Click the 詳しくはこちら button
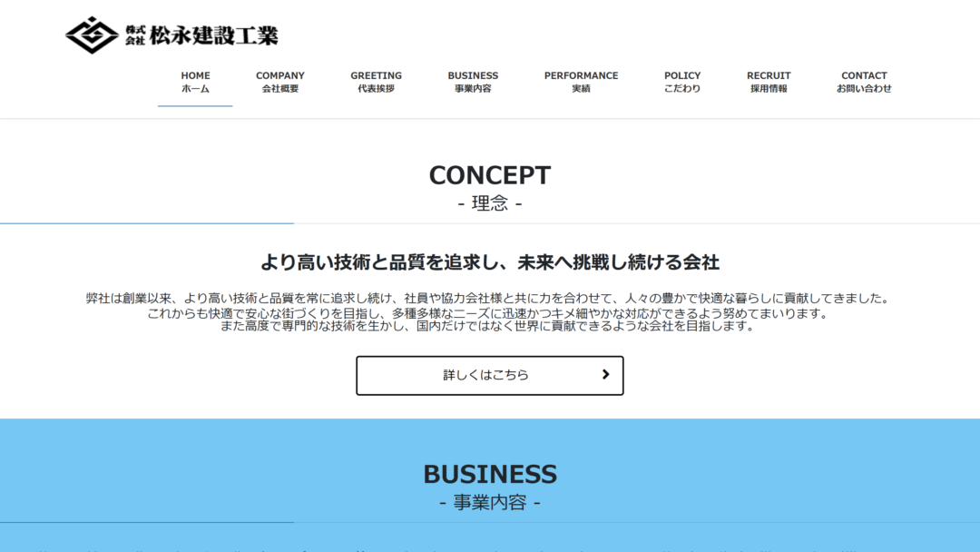This screenshot has height=552, width=980. (489, 375)
